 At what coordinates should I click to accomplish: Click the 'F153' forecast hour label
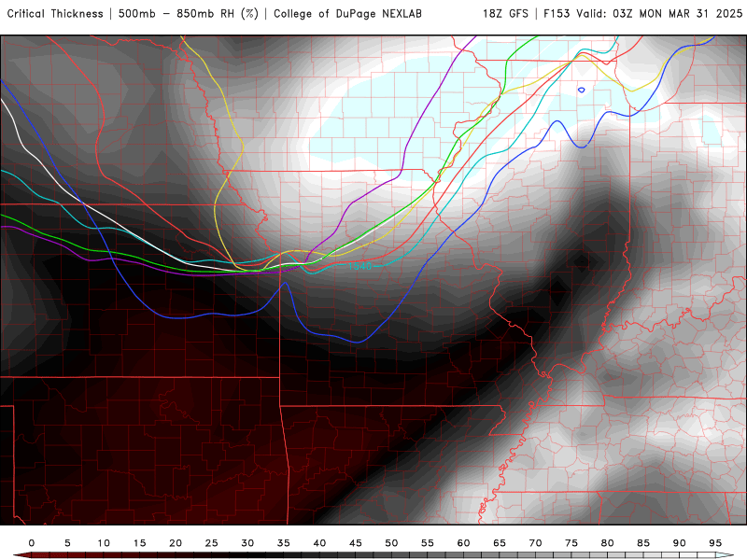coord(557,14)
